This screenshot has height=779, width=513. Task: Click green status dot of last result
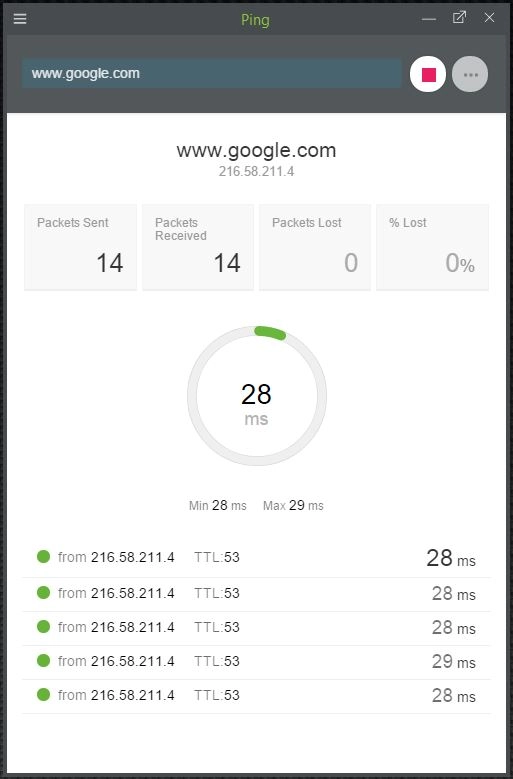click(44, 695)
